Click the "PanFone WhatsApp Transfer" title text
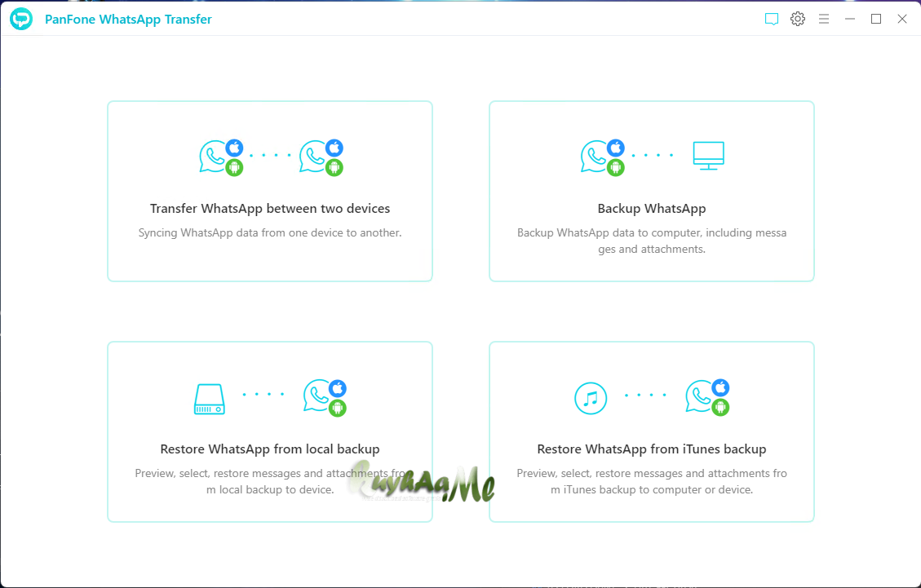The width and height of the screenshot is (921, 588). [x=128, y=20]
